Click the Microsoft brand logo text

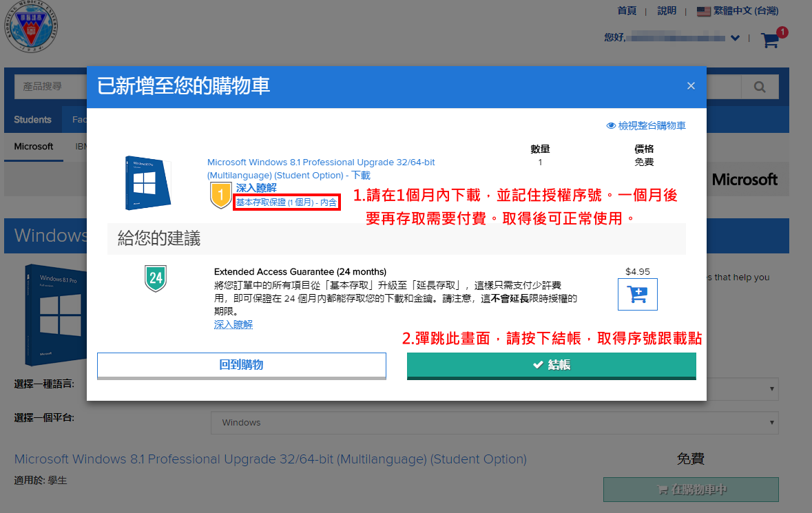tap(745, 180)
